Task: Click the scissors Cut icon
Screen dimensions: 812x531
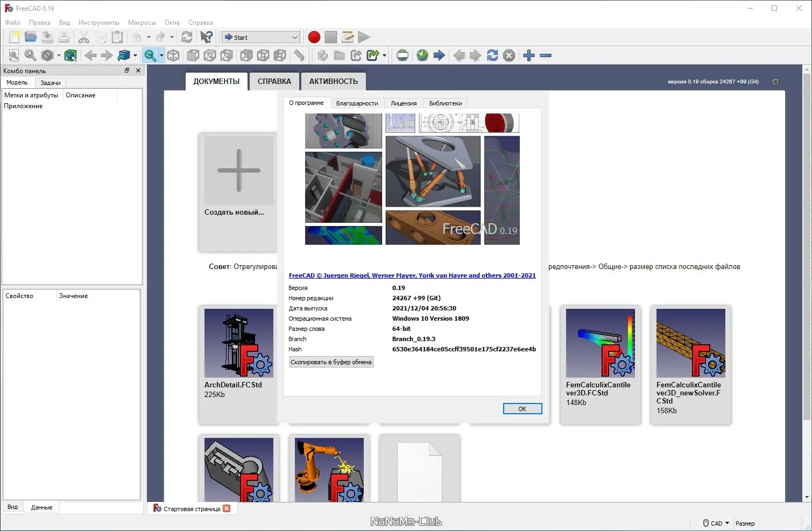Action: point(83,37)
